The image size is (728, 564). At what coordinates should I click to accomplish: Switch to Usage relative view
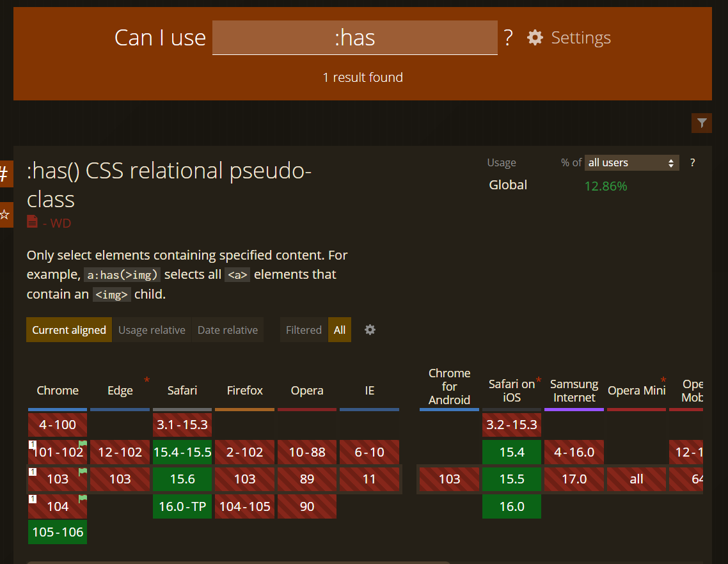(x=152, y=330)
